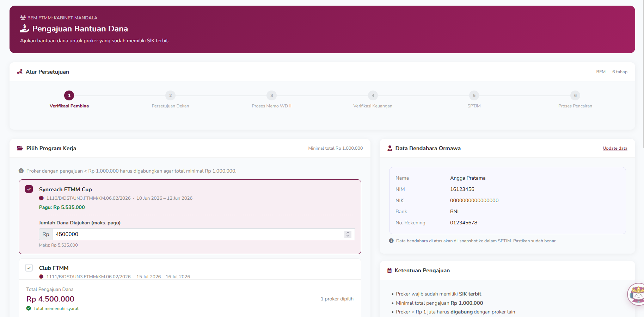This screenshot has width=644, height=317.
Task: Check the Club FTMM checkbox
Action: [29, 268]
